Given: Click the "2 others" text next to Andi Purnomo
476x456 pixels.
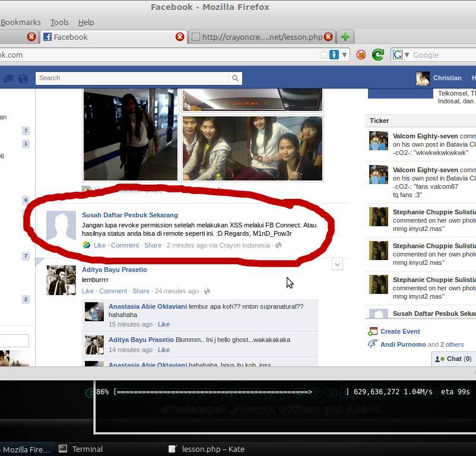Looking at the screenshot, I should click(452, 344).
